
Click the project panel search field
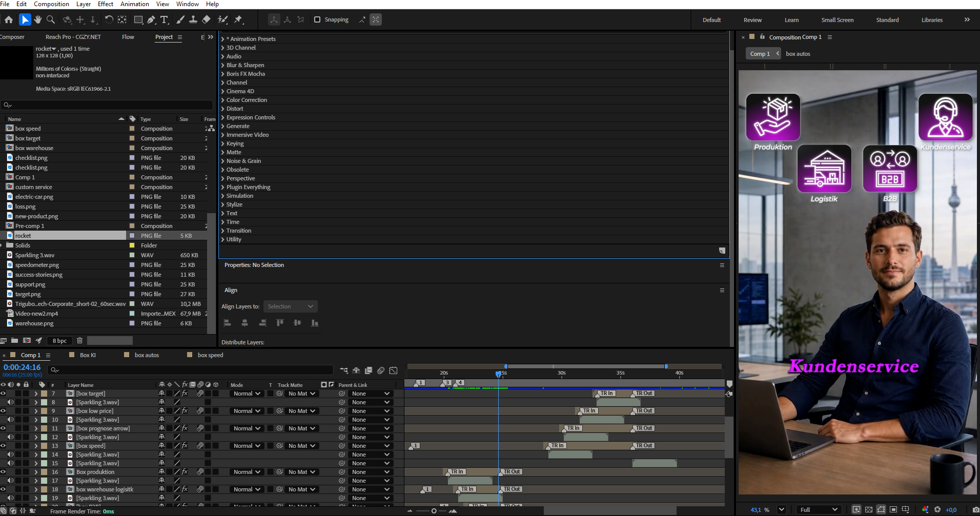[107, 105]
